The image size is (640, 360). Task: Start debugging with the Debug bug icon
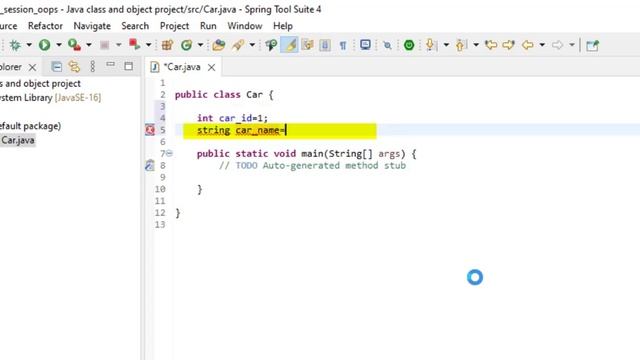pos(15,45)
